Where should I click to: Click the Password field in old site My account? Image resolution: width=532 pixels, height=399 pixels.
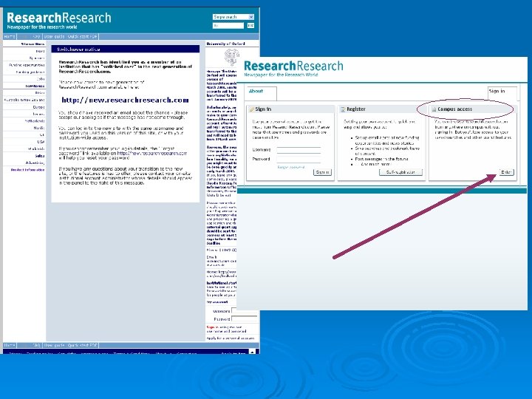click(245, 319)
